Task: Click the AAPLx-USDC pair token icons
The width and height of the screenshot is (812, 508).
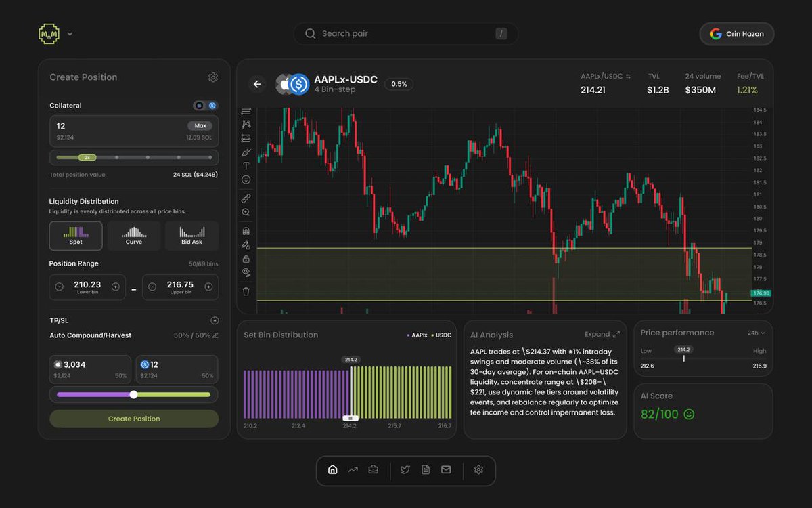Action: (292, 84)
